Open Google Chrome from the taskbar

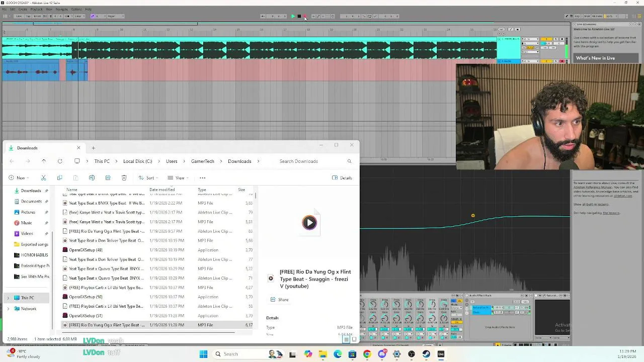click(367, 354)
